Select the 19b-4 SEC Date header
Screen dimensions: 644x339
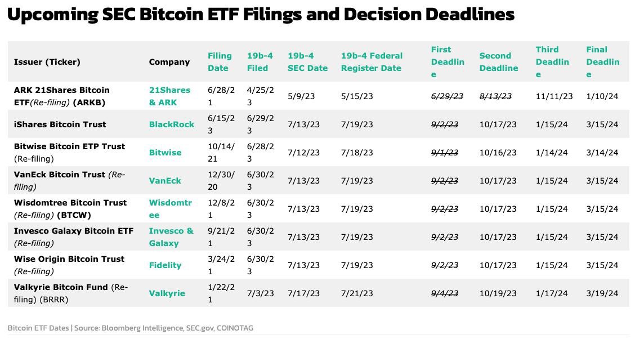[307, 62]
